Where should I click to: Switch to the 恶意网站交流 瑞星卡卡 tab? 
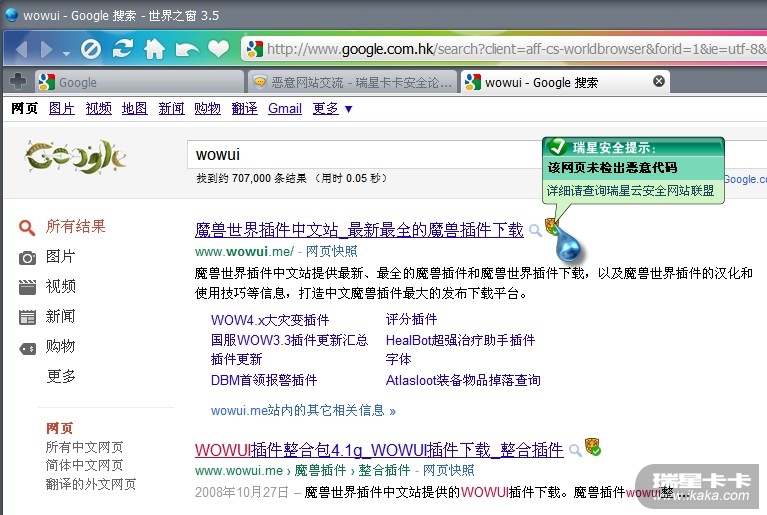coord(352,82)
